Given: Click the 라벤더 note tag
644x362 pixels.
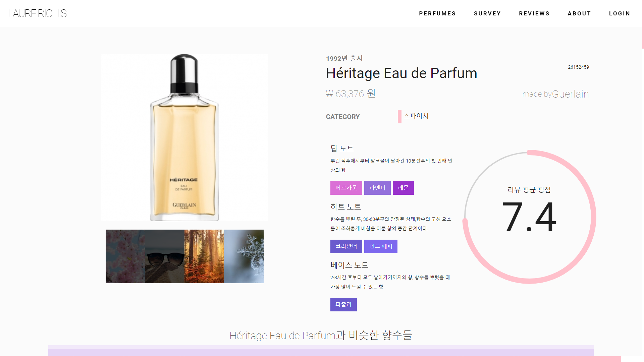Looking at the screenshot, I should (x=377, y=188).
